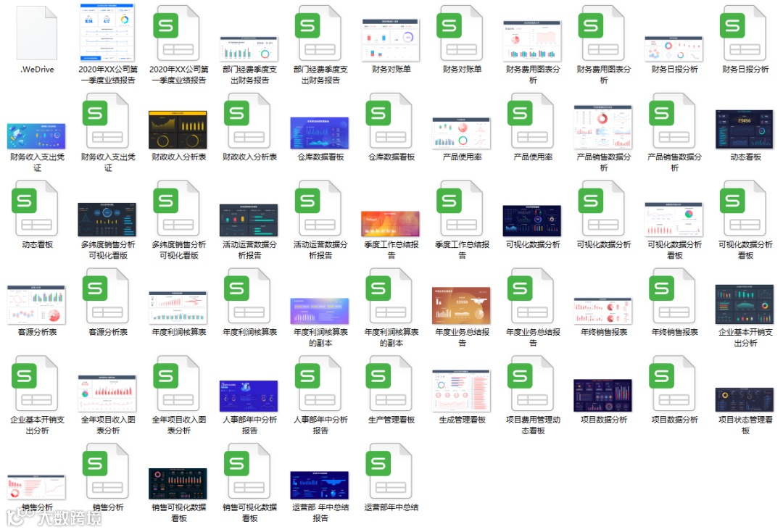783x532 pixels.
Task: Select the 生成管理看板 image thumbnail
Action: pos(462,391)
